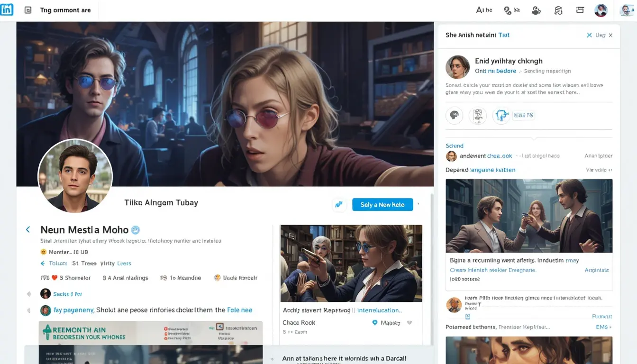Select the blue share icon beside 'Billa re'

(x=501, y=115)
